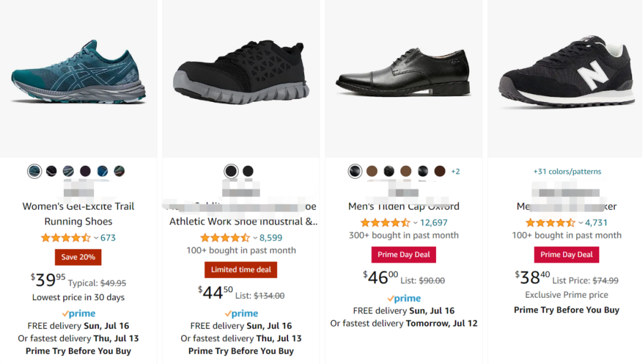Image resolution: width=643 pixels, height=364 pixels.
Task: Click the +2 more colors link
Action: [x=455, y=171]
